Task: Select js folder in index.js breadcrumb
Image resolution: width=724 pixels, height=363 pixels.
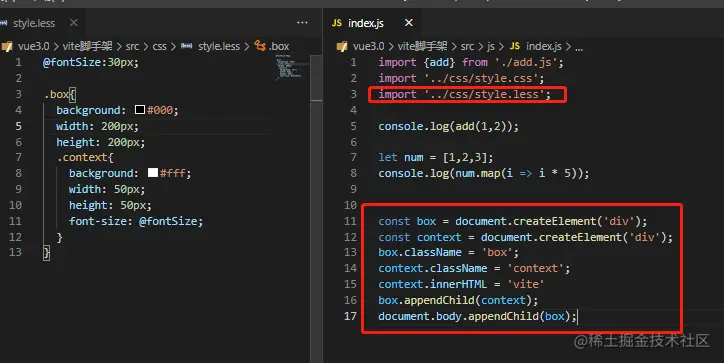Action: (x=491, y=46)
